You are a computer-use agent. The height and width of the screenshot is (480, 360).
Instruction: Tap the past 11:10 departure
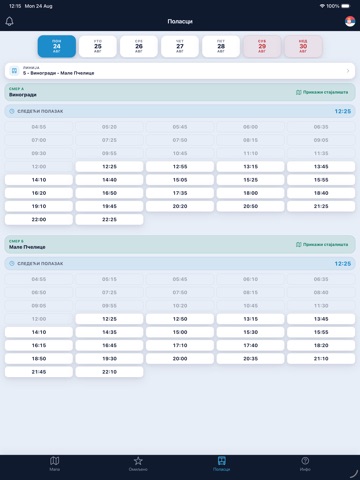[x=250, y=153]
